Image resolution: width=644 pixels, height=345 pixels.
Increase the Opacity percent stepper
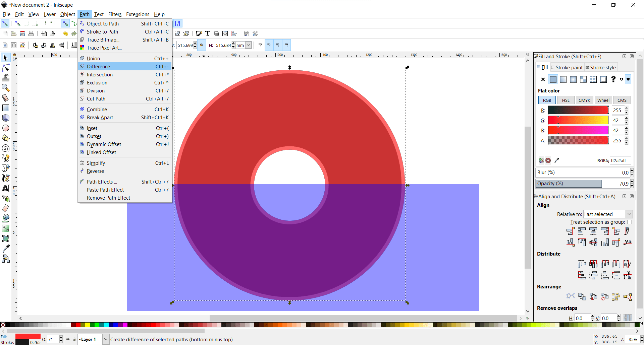[x=632, y=182]
